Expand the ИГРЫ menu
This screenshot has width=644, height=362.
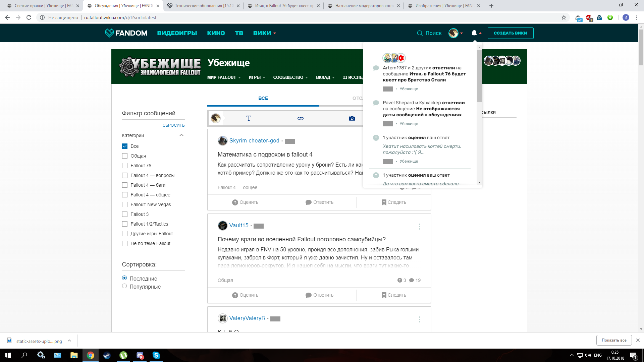[257, 77]
